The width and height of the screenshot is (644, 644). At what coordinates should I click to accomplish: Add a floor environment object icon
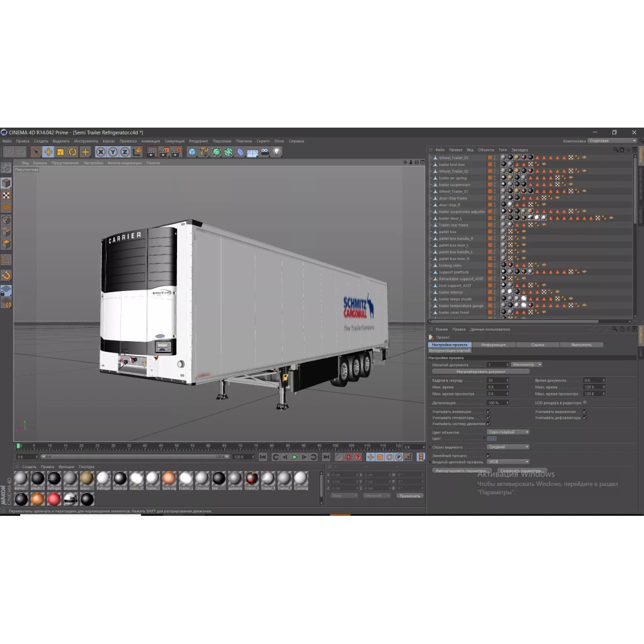(253, 153)
